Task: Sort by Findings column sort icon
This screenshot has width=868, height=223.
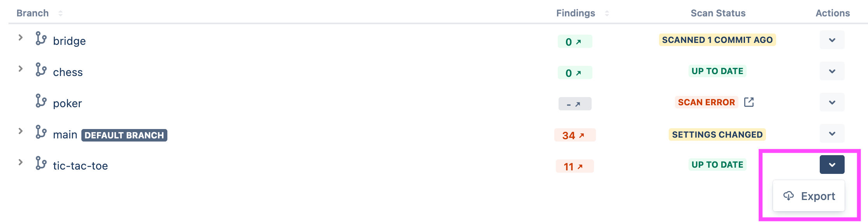Action: 607,13
